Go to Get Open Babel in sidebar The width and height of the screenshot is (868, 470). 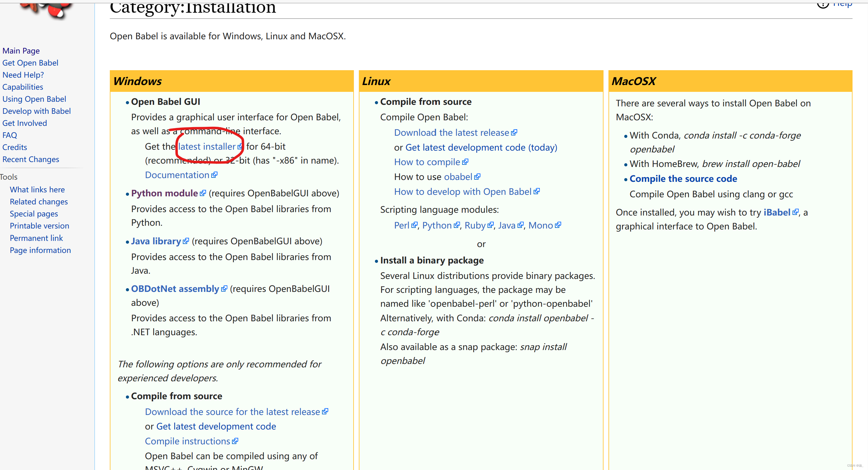click(30, 63)
